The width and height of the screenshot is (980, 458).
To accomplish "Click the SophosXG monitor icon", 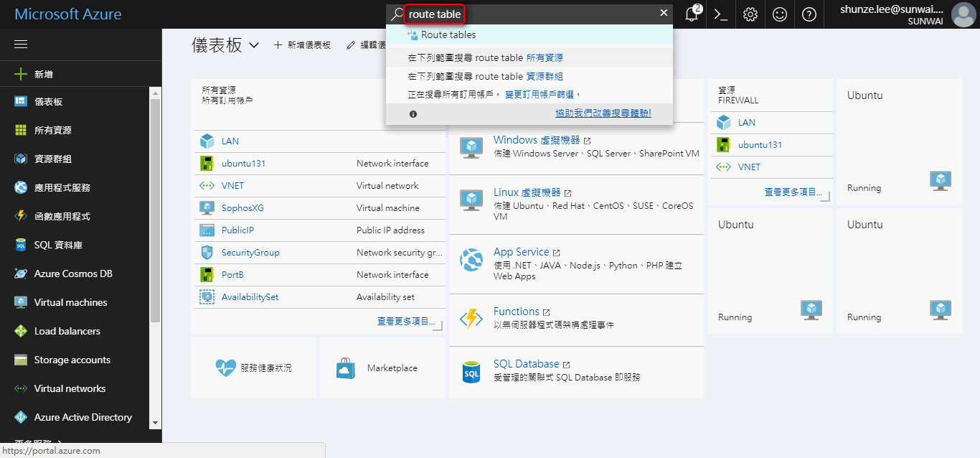I will 207,208.
